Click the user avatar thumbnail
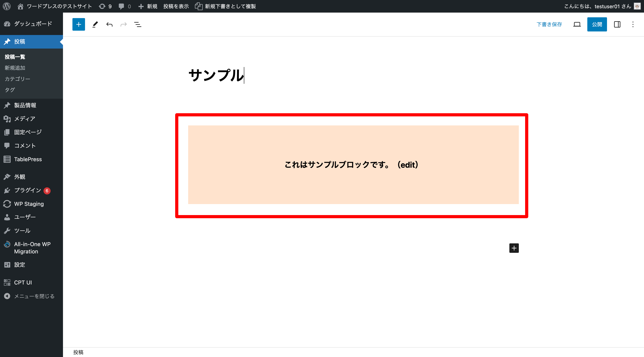The image size is (644, 357). tap(637, 6)
